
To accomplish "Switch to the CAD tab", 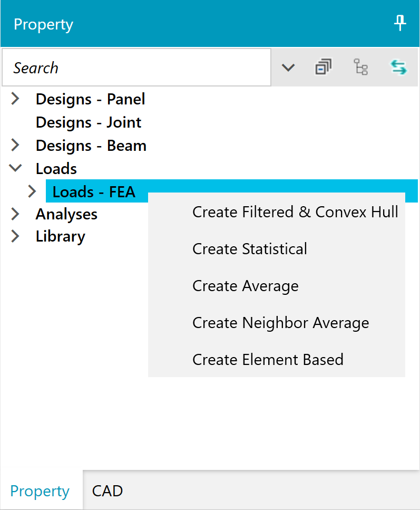I will point(108,491).
